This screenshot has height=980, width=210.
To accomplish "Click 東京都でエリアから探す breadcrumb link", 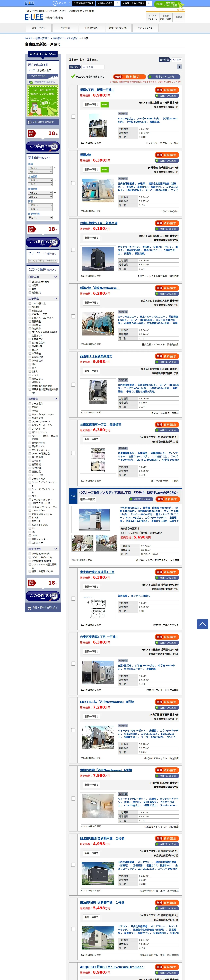I will click(x=65, y=38).
